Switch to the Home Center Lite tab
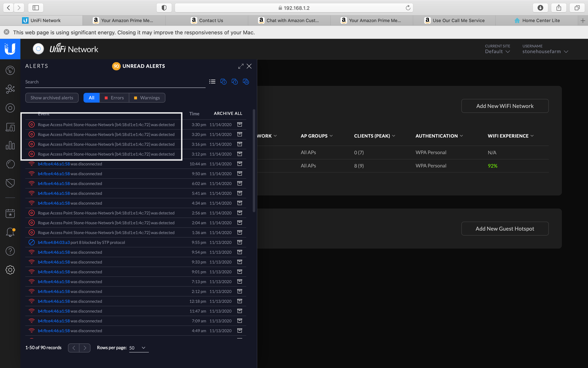 pyautogui.click(x=537, y=20)
